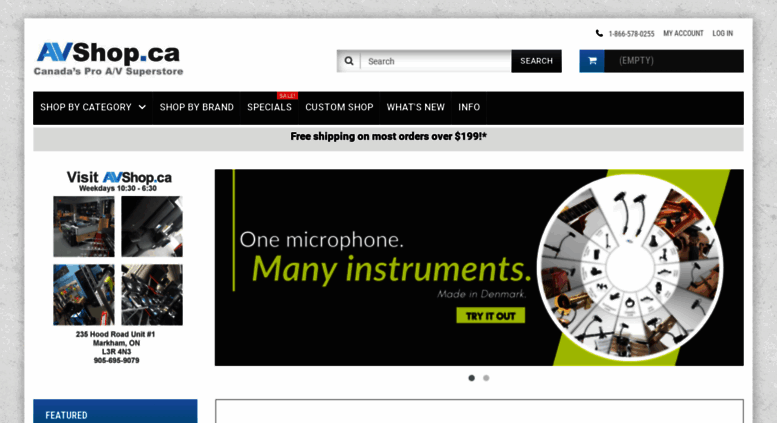
Task: Click the green TRY IT OUT button
Action: [491, 316]
